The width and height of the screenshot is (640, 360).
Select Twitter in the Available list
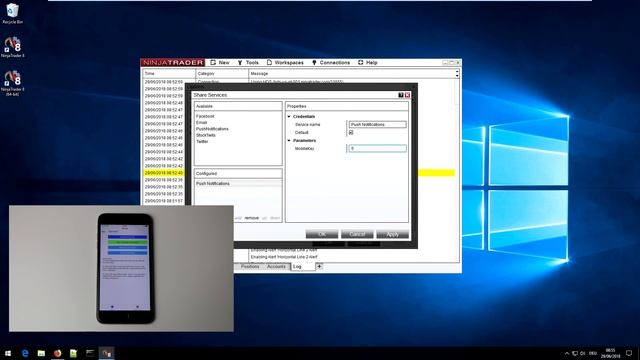pos(202,142)
